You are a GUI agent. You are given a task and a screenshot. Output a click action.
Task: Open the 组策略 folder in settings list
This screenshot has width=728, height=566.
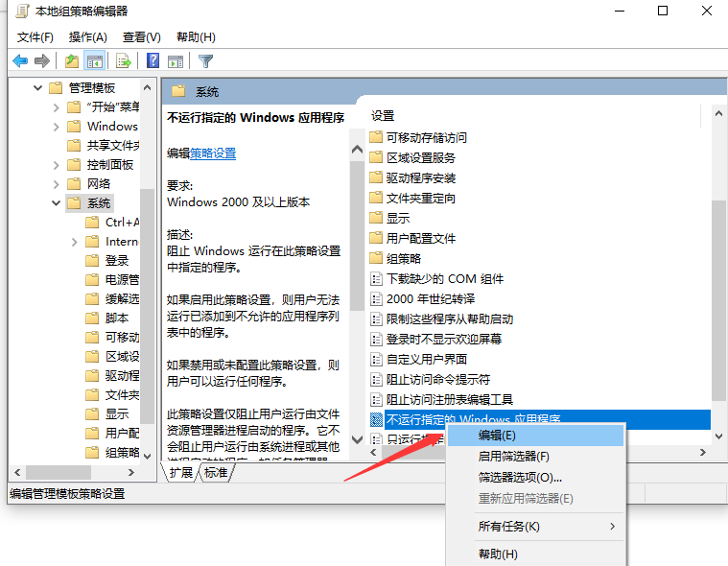click(x=403, y=258)
